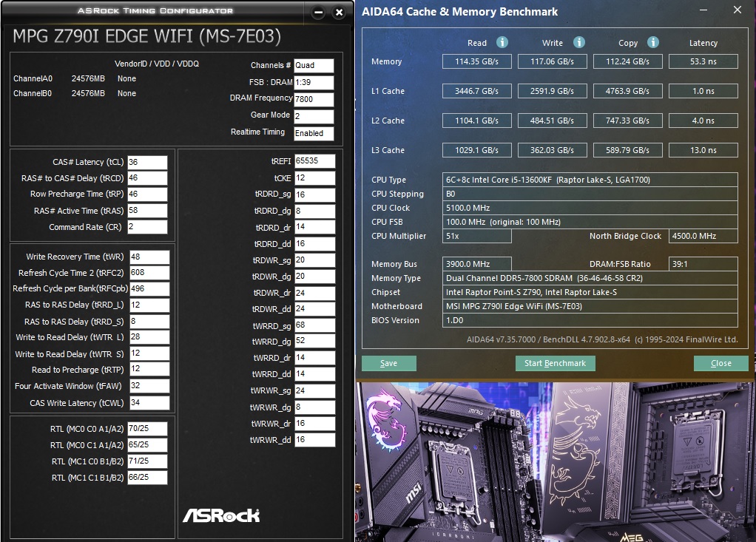Click the tRDRD_dd value field
756x542 pixels.
[x=314, y=244]
